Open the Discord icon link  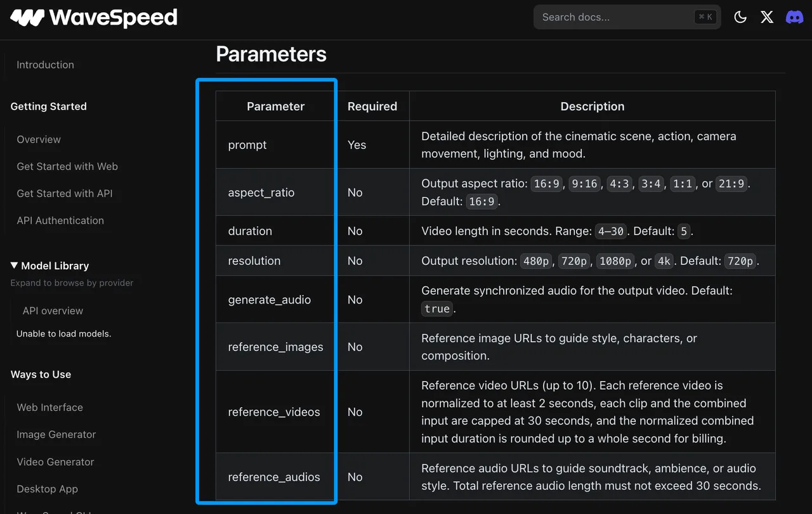794,17
